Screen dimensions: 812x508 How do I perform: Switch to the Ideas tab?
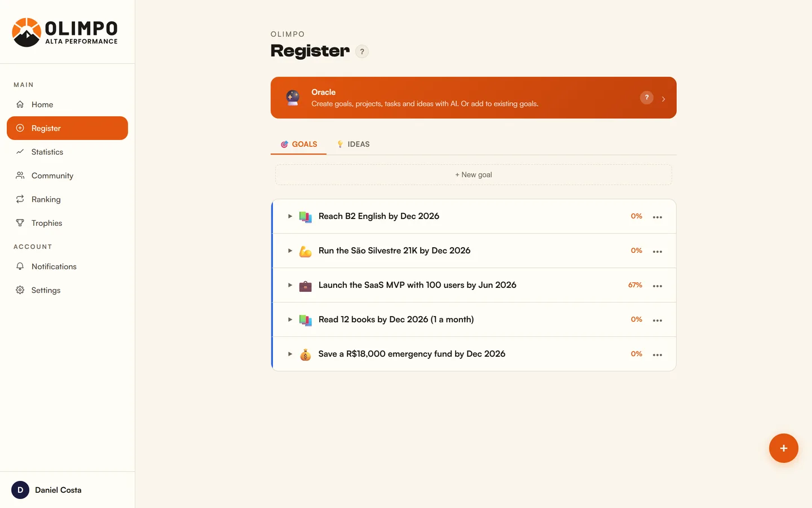tap(353, 144)
